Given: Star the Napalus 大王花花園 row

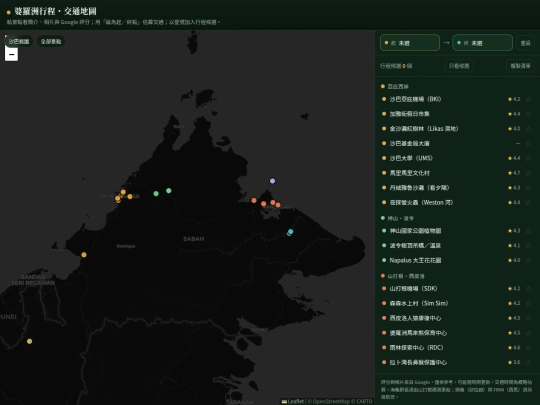Looking at the screenshot, I should [x=528, y=260].
